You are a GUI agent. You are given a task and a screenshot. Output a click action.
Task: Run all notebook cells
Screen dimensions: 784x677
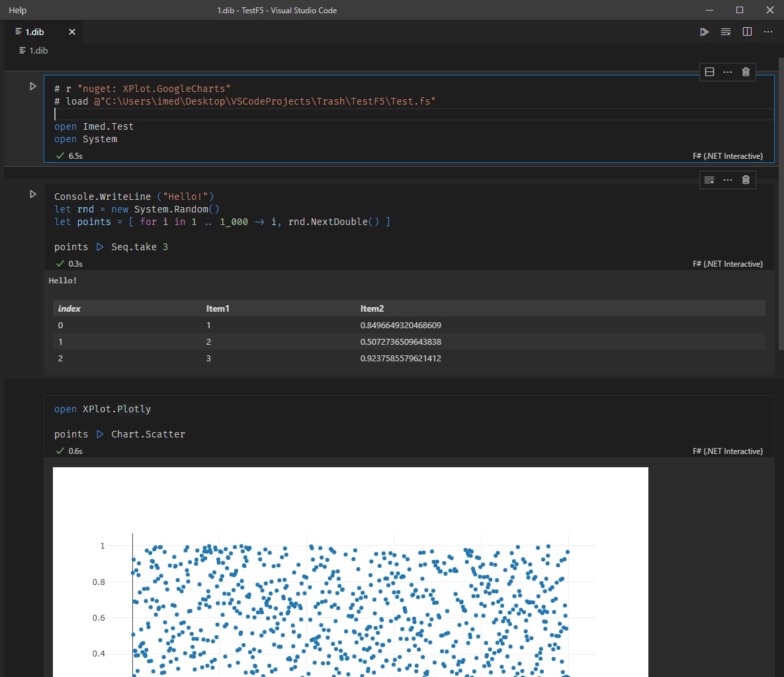[704, 32]
